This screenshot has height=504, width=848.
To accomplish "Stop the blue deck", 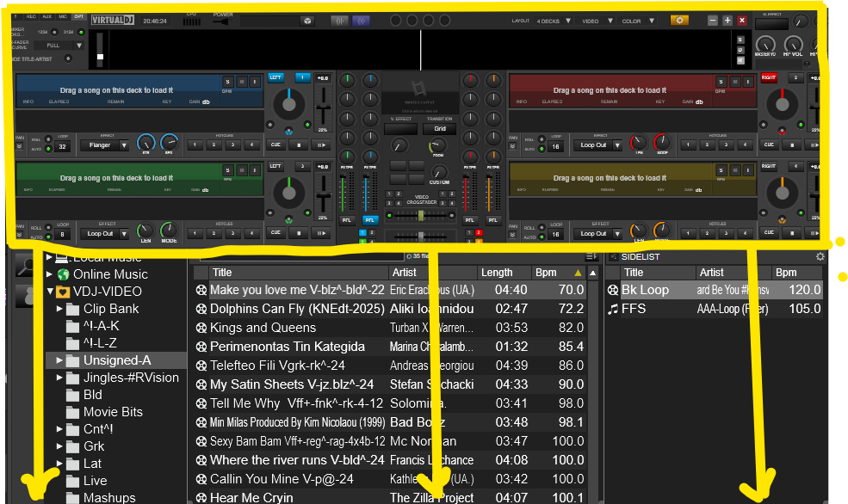I will click(299, 144).
